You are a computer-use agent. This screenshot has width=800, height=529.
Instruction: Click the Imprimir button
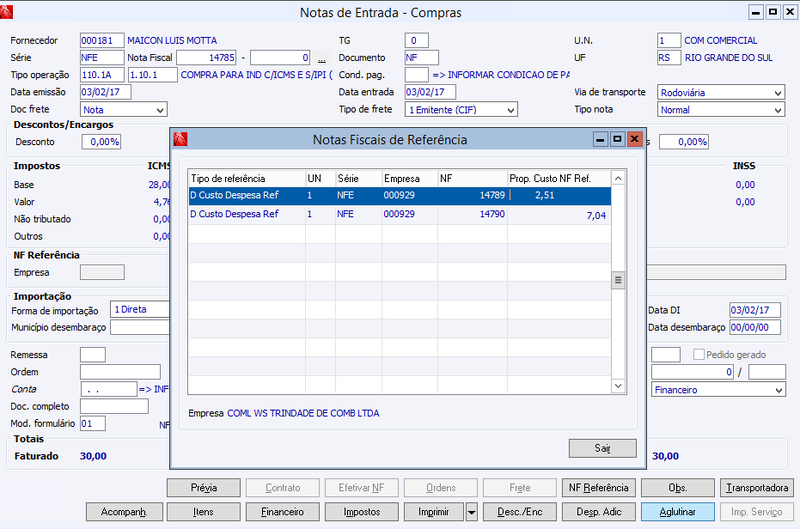pyautogui.click(x=434, y=512)
